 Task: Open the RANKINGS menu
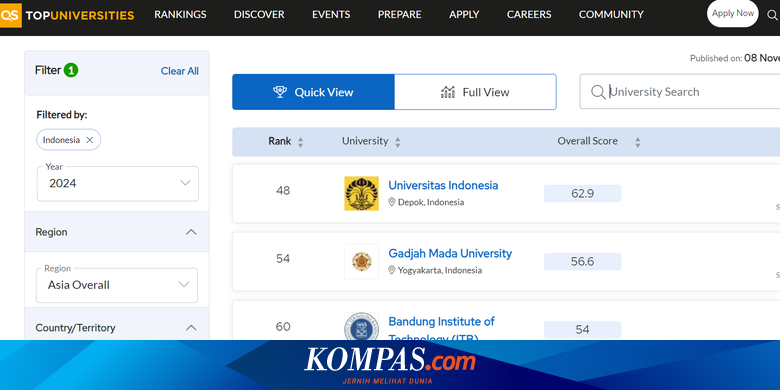pyautogui.click(x=180, y=14)
